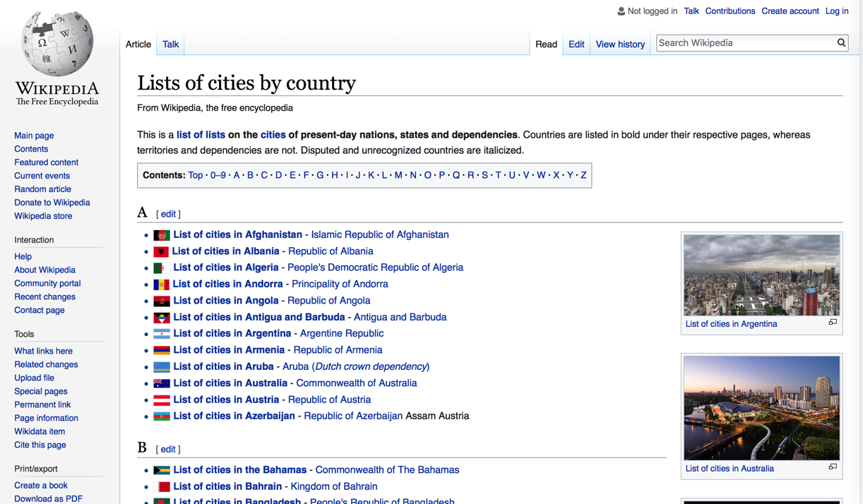This screenshot has height=504, width=863.
Task: Jump to letter M in Contents
Action: coord(398,175)
